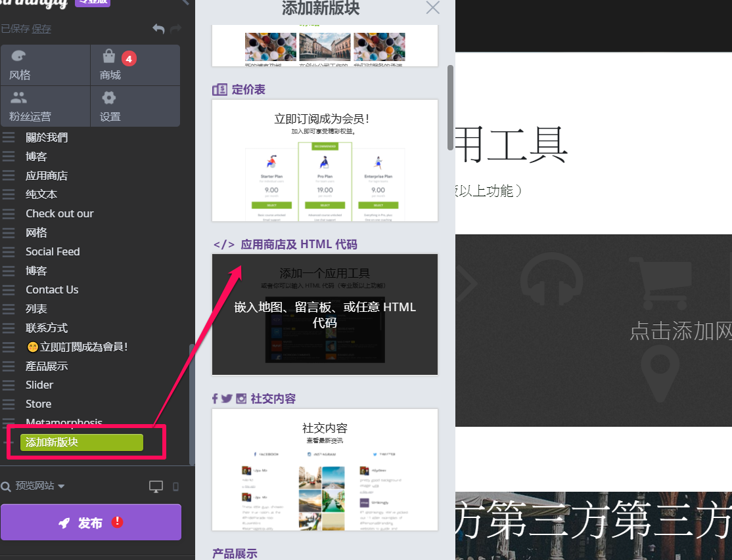Click the 点击添加 placeholder text on canvas

pos(681,331)
